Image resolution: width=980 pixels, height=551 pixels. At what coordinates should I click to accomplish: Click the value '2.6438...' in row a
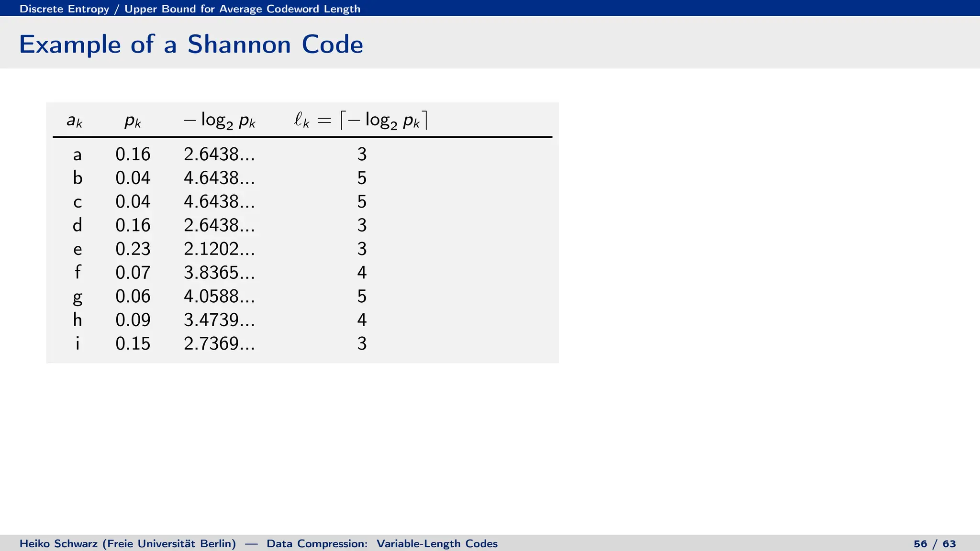(x=220, y=154)
